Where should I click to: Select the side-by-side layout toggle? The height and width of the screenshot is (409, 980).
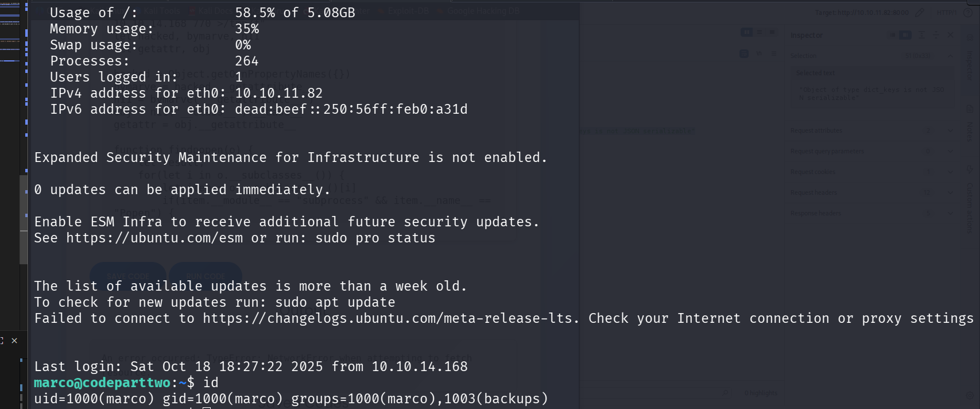pos(746,32)
